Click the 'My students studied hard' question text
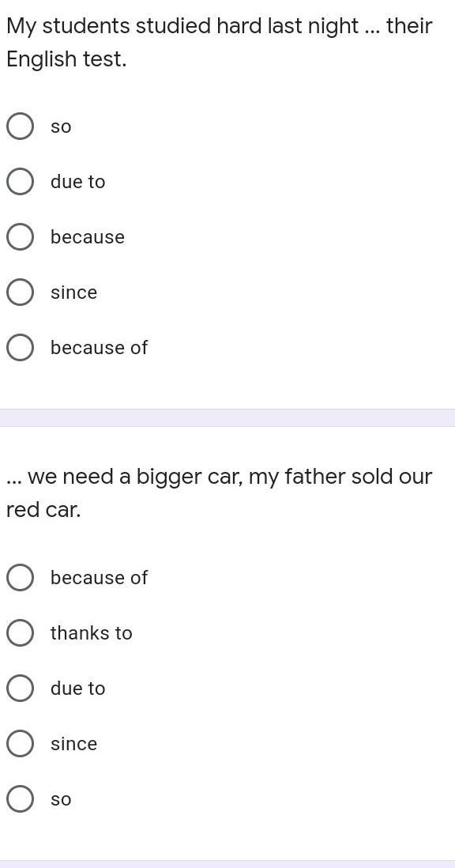The image size is (455, 868). 219,43
